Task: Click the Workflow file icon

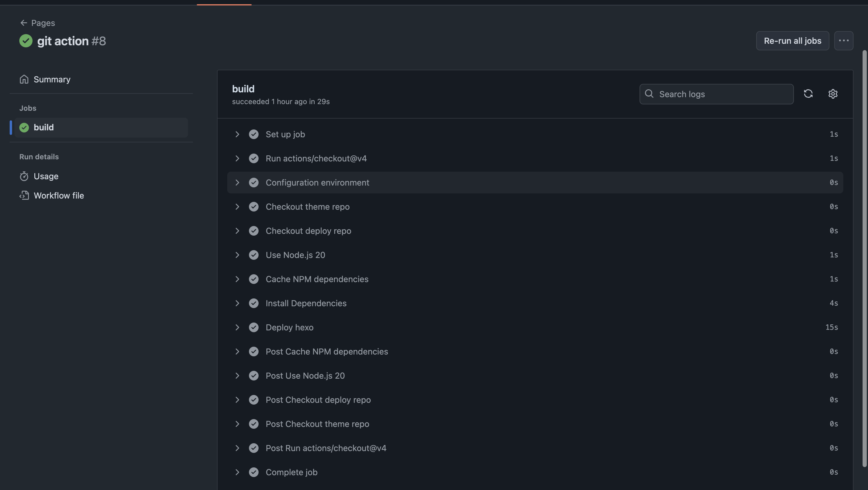Action: click(24, 196)
